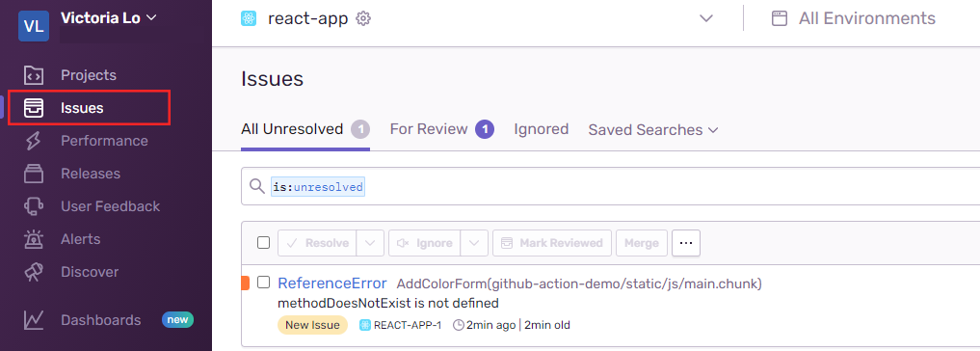Check the ReferenceError issue checkbox

point(264,283)
